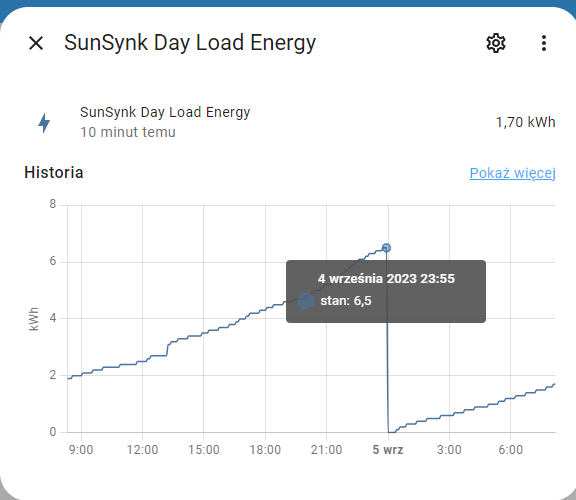Click the 18:00 time axis label
The width and height of the screenshot is (576, 500).
265,449
